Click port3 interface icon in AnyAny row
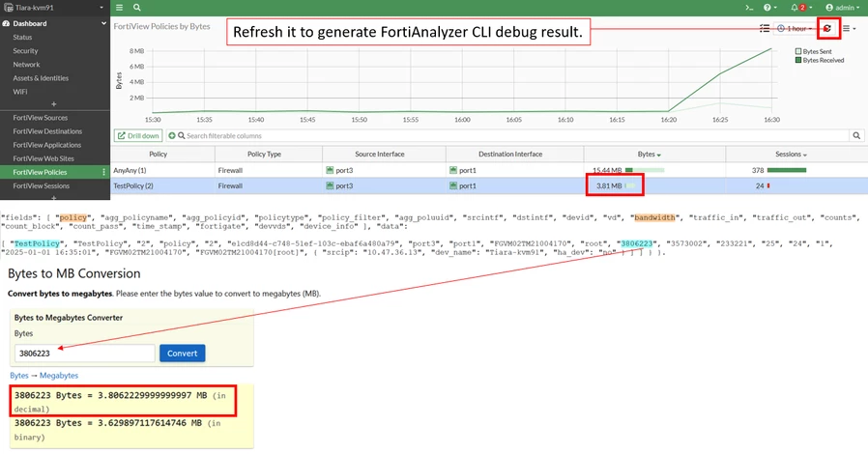Screen dimensions: 868x454 click(330, 170)
